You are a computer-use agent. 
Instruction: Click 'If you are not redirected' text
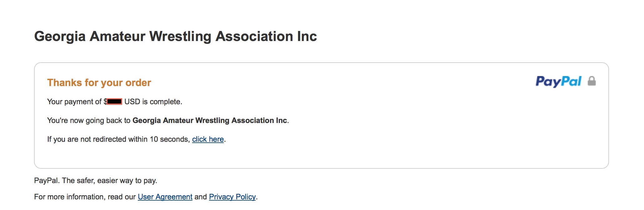[91, 139]
